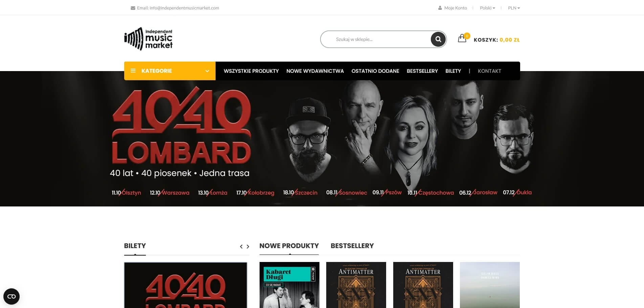The image size is (644, 308).
Task: Click the Kategorie hamburger menu icon
Action: pos(133,71)
